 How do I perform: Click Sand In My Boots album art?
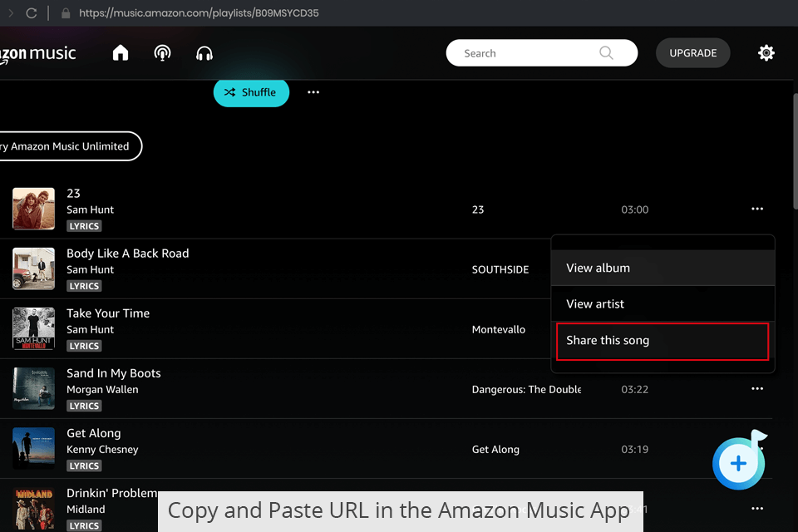(33, 388)
